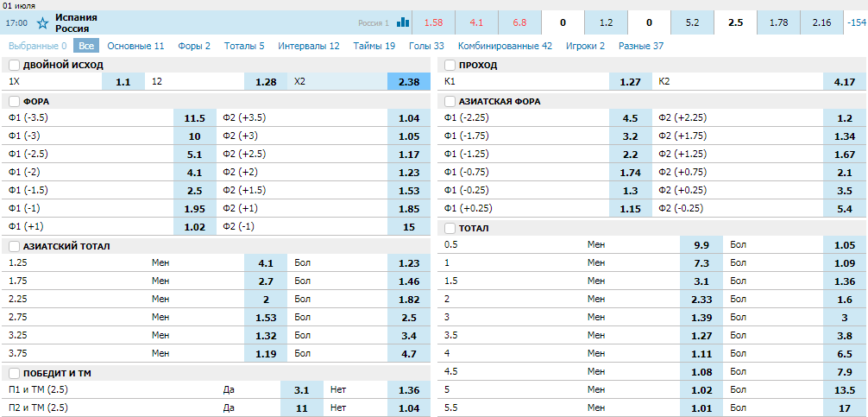868x417 pixels.
Task: Tick the ТОТАЛ section checkbox
Action: (450, 228)
